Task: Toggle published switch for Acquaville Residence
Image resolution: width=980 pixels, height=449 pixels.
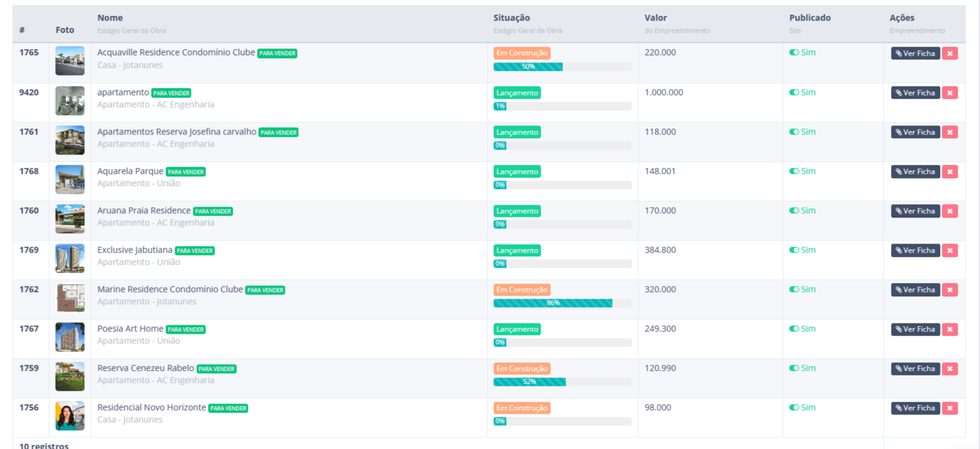Action: [x=794, y=53]
